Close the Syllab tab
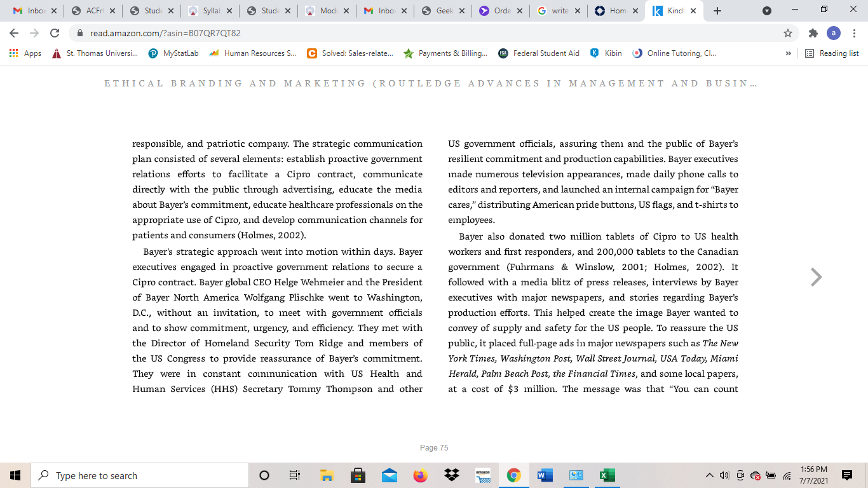The image size is (868, 488). point(229,11)
